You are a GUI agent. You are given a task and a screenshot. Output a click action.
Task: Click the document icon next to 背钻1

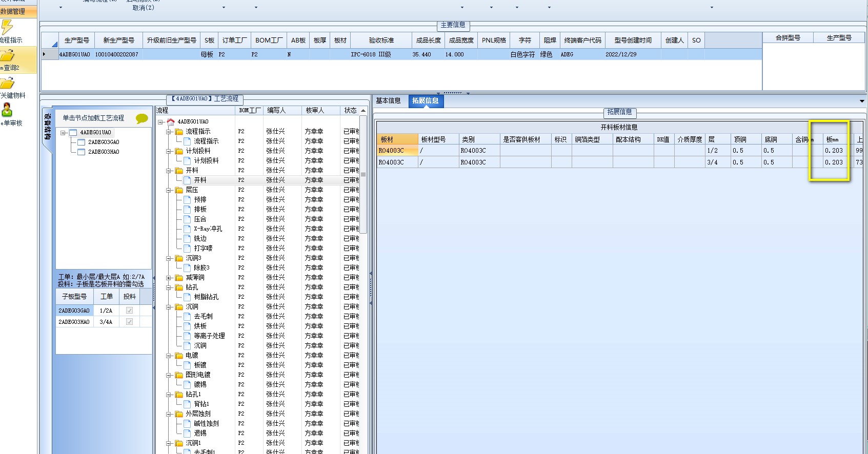187,404
